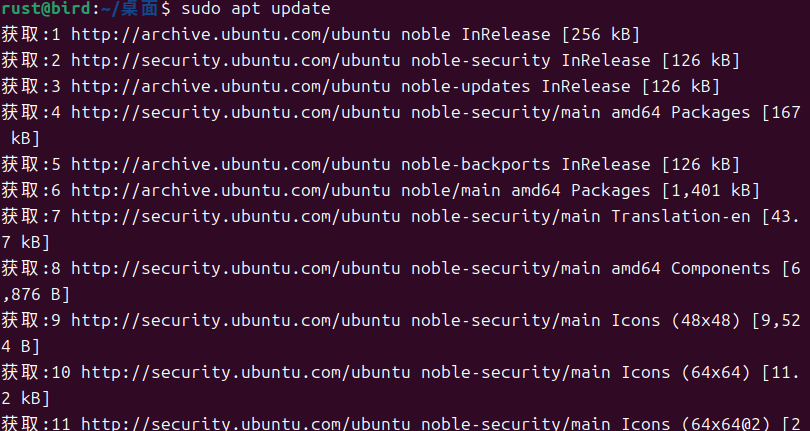Click the URL in the 获取:3 noble-updates line
This screenshot has height=431, width=810.
[x=231, y=86]
